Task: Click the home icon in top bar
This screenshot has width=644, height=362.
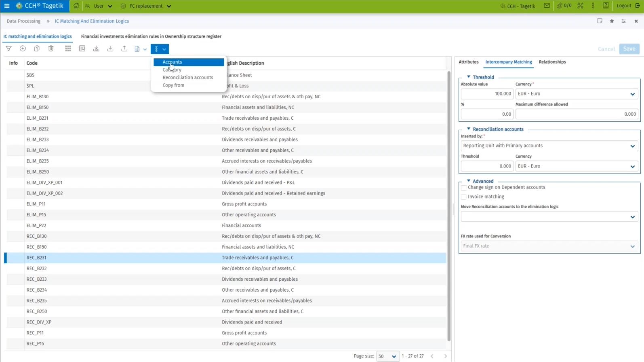Action: (76, 6)
